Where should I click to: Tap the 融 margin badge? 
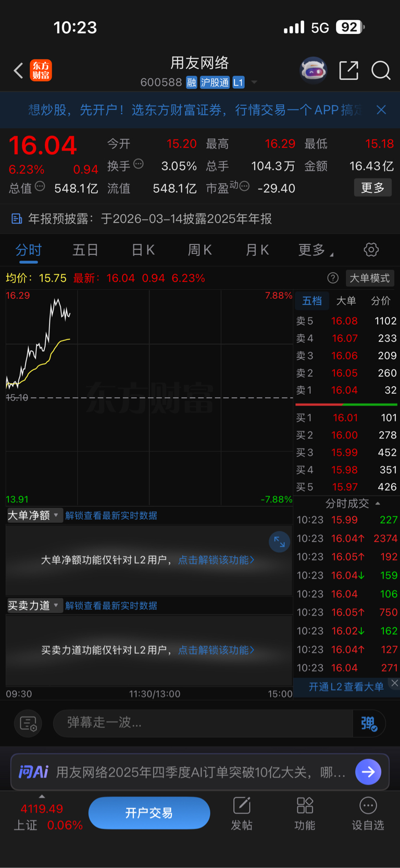(191, 82)
